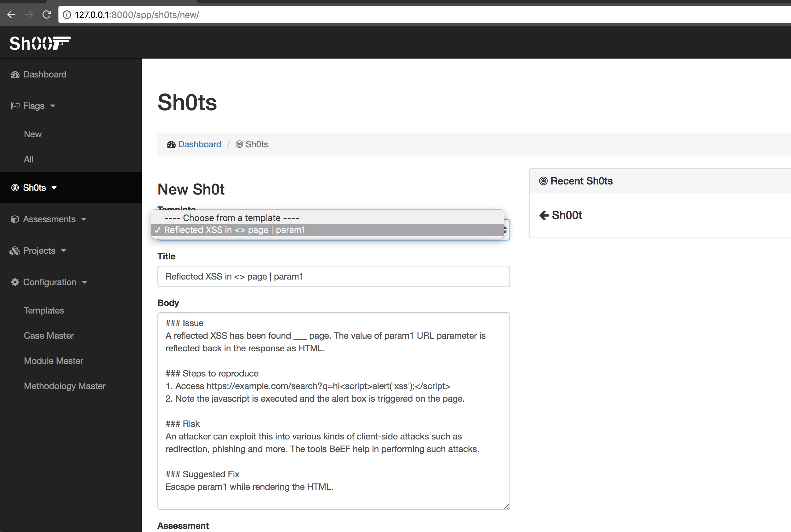Click the Assessments icon in sidebar
Viewport: 791px width, 532px height.
pyautogui.click(x=15, y=219)
